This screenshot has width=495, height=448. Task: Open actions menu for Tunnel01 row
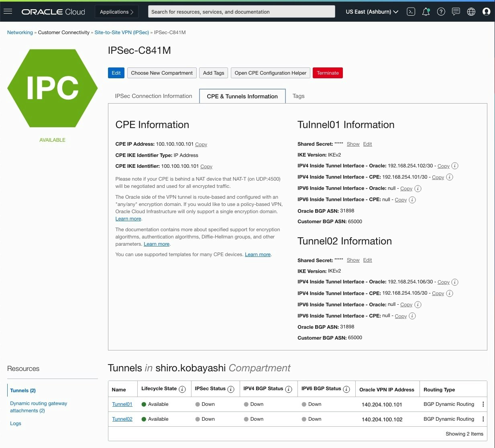click(483, 404)
